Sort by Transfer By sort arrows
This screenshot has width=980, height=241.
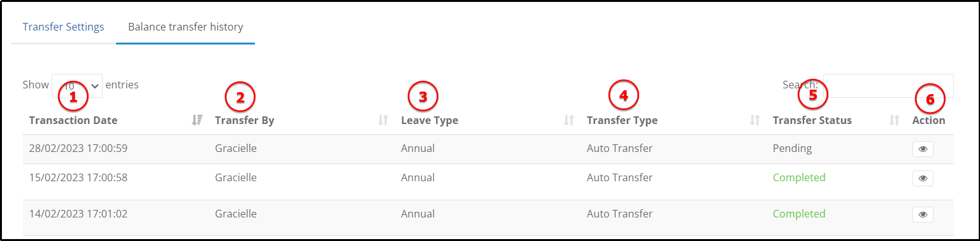pos(383,120)
